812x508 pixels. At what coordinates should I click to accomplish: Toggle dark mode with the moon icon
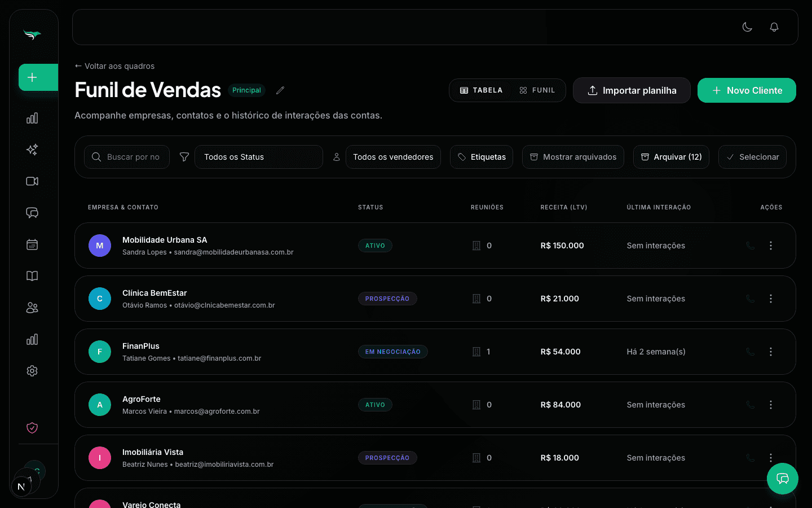pos(747,27)
